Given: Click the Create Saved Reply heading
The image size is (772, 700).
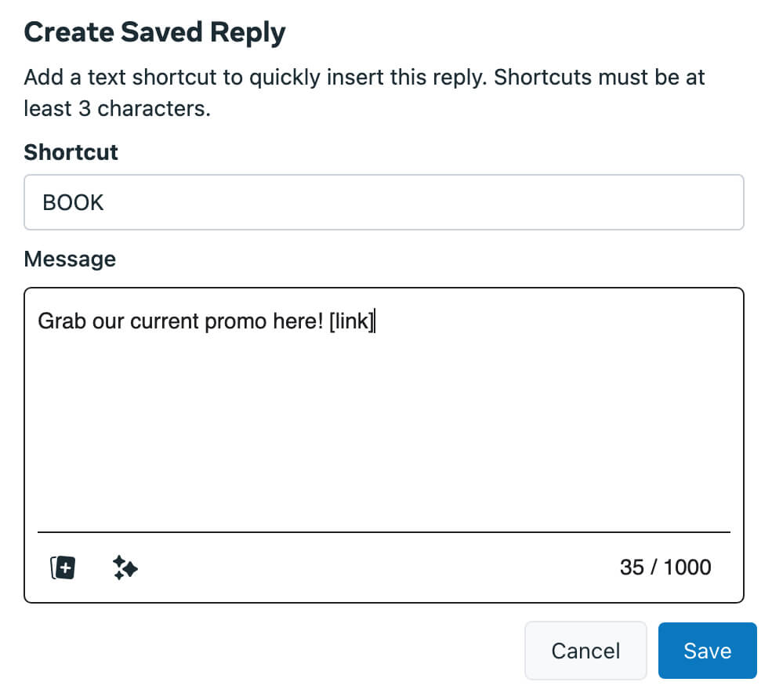Looking at the screenshot, I should (154, 32).
